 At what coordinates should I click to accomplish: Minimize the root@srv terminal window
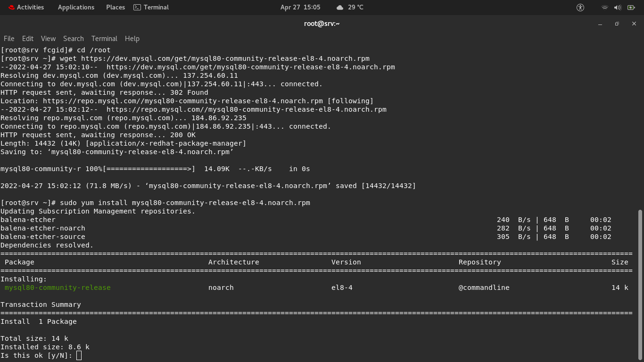point(600,24)
